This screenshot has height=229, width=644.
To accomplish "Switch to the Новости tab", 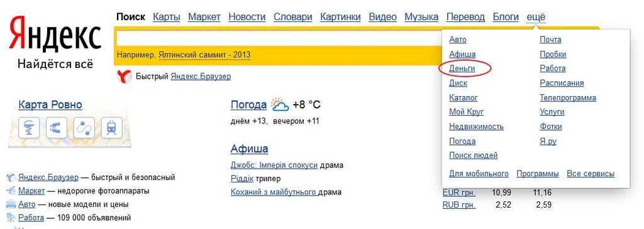I will pyautogui.click(x=247, y=17).
